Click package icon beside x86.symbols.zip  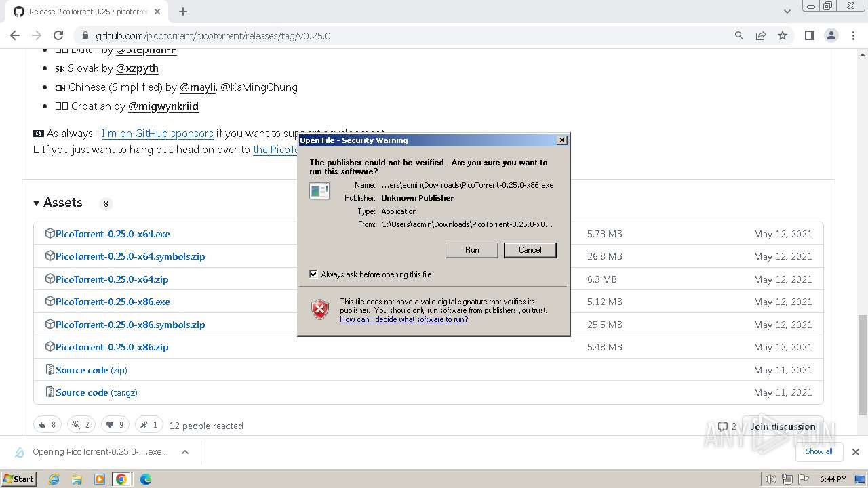(x=50, y=324)
